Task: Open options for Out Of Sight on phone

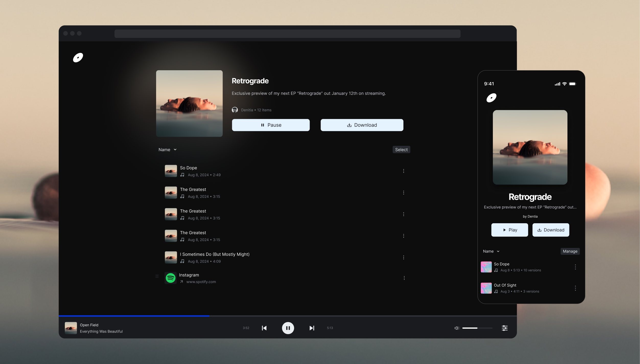Action: (x=575, y=288)
